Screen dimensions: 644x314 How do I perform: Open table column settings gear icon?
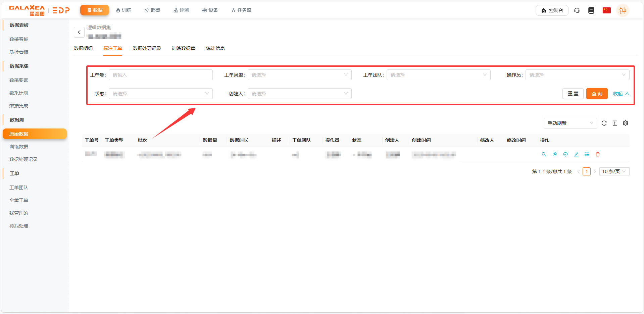point(626,123)
